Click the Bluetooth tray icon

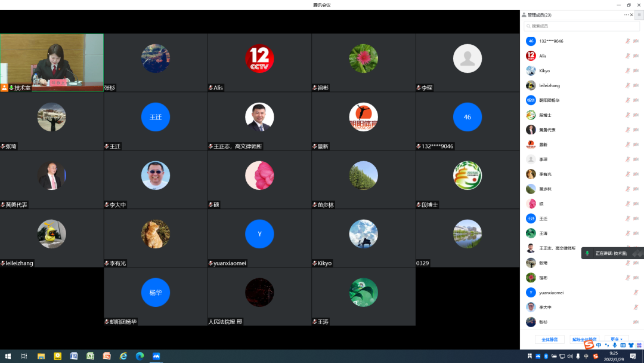click(546, 356)
